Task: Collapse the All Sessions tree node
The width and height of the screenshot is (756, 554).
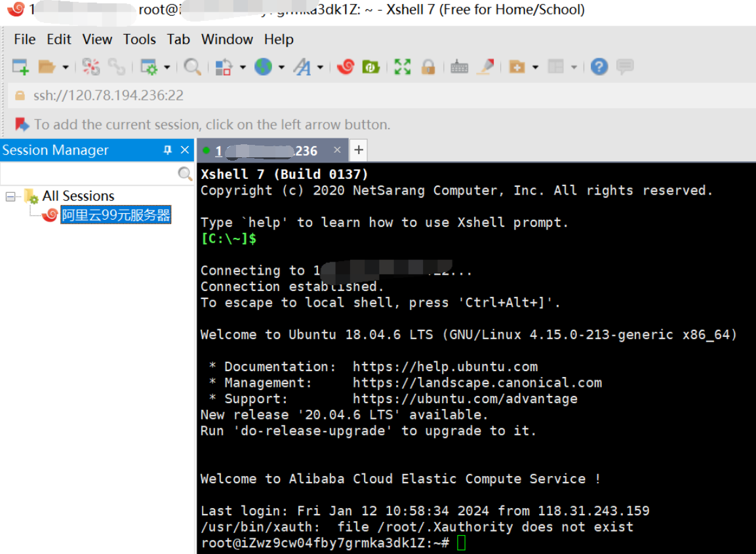Action: (x=10, y=196)
